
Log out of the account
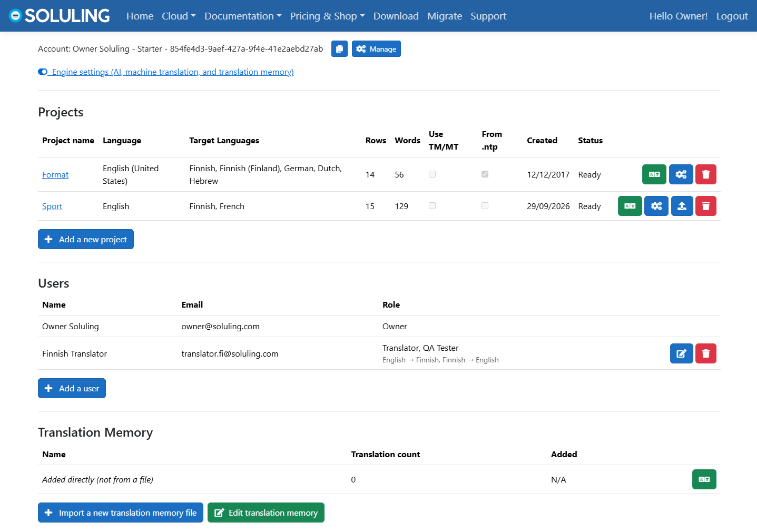coord(732,16)
